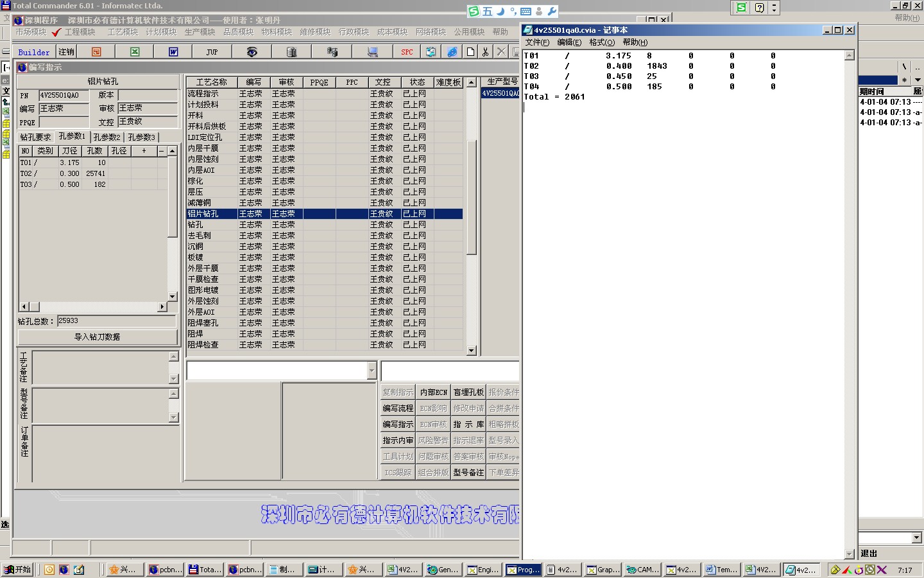Open the 工艺模块 menu
Viewport: 924px width, 578px height.
[123, 32]
